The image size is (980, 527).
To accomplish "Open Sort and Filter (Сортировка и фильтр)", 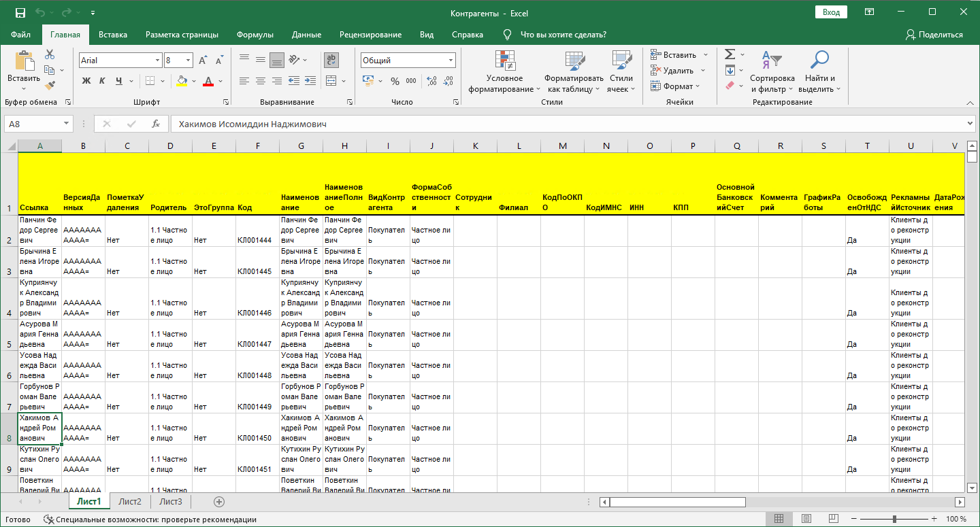I will [772, 73].
